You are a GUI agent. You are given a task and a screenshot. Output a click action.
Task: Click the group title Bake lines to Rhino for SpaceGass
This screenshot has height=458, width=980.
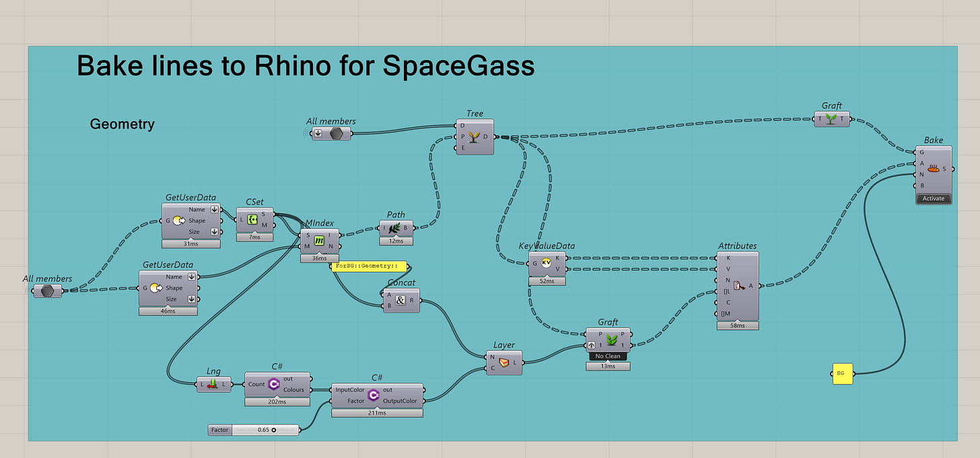click(306, 66)
